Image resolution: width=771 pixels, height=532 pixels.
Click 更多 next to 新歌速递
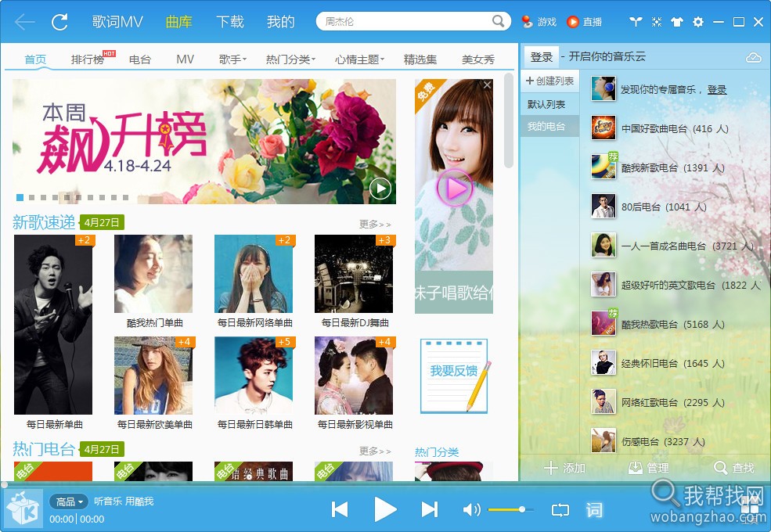(x=375, y=225)
